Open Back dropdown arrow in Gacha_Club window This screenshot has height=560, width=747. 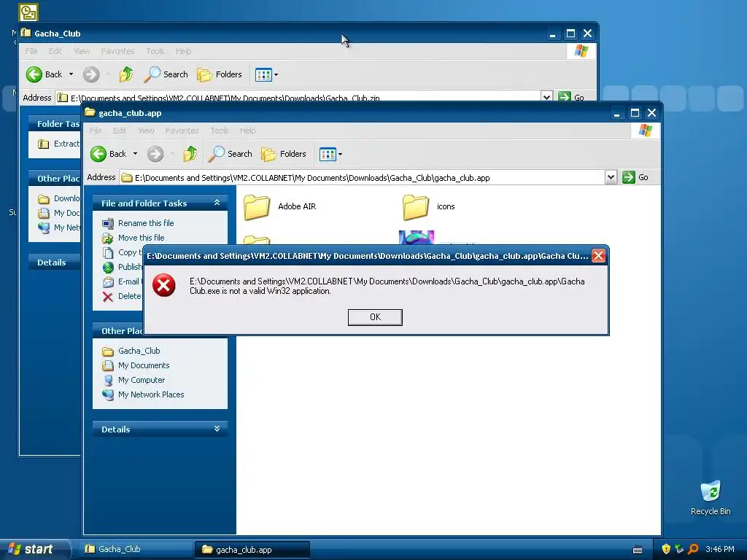(71, 74)
